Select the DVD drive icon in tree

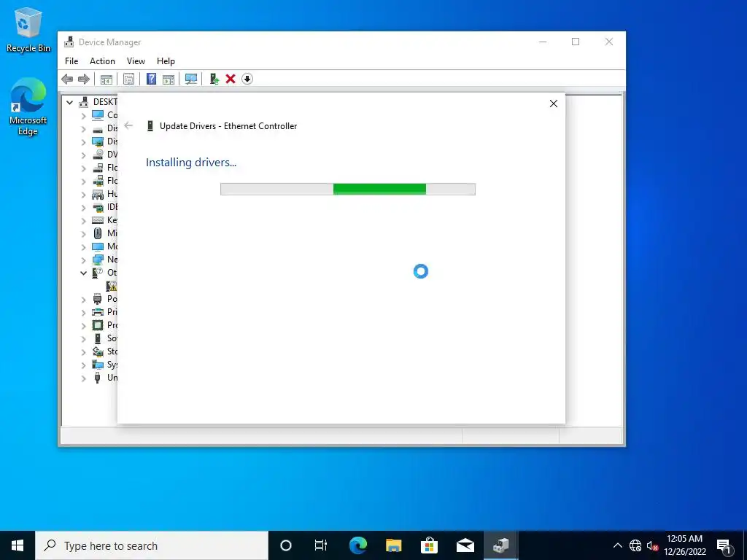tap(98, 155)
